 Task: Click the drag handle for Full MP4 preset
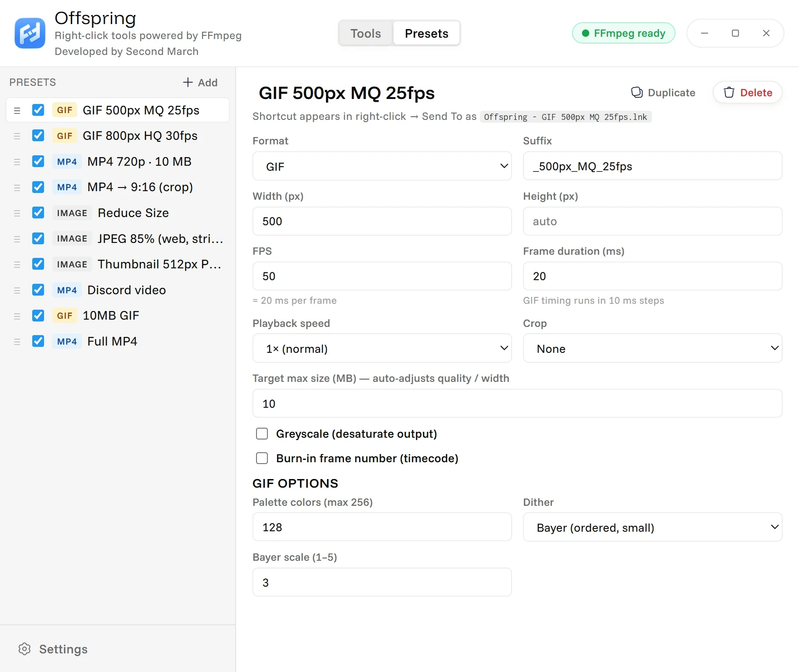click(17, 341)
